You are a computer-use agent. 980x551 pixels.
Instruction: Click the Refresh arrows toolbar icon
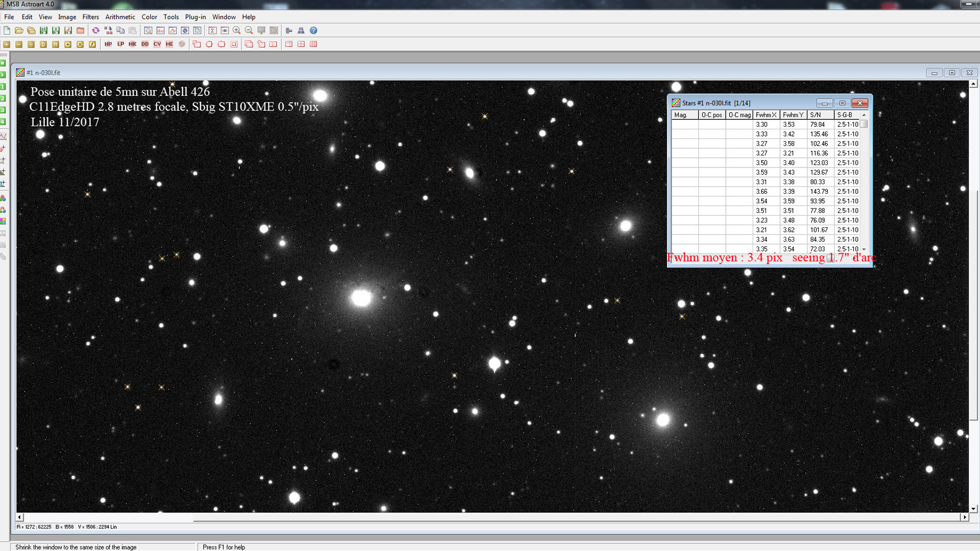[x=96, y=31]
